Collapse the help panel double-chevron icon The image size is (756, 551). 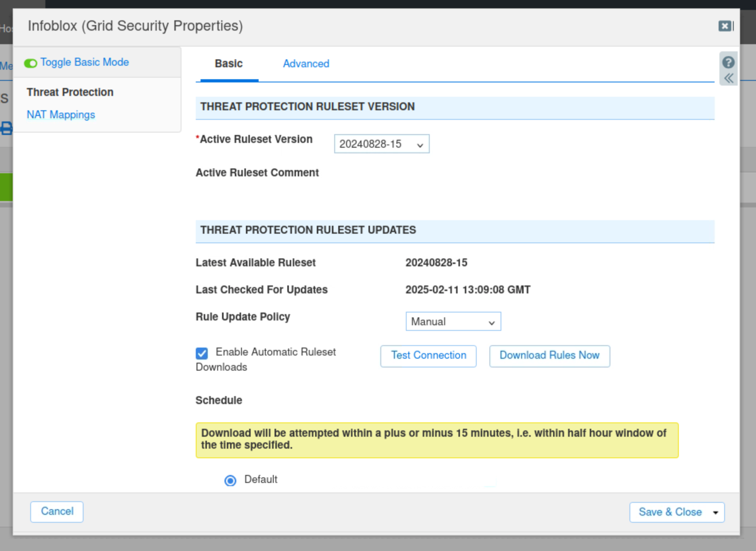click(x=729, y=78)
